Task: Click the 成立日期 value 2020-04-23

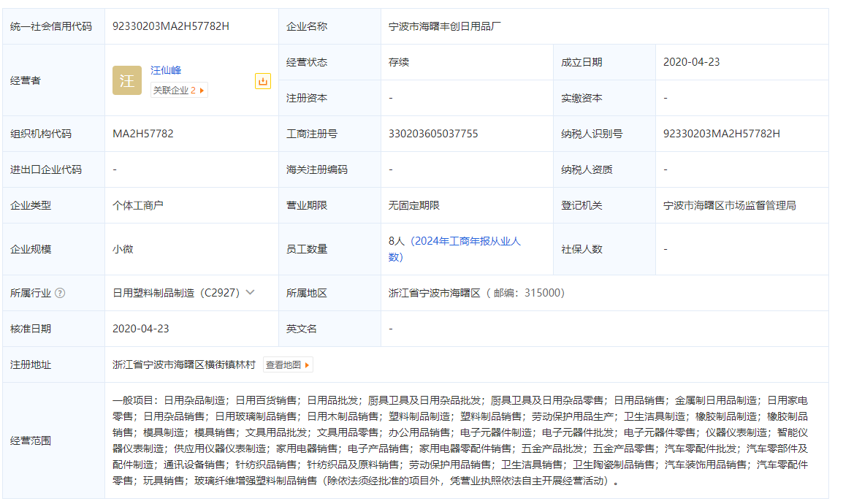Action: coord(691,62)
